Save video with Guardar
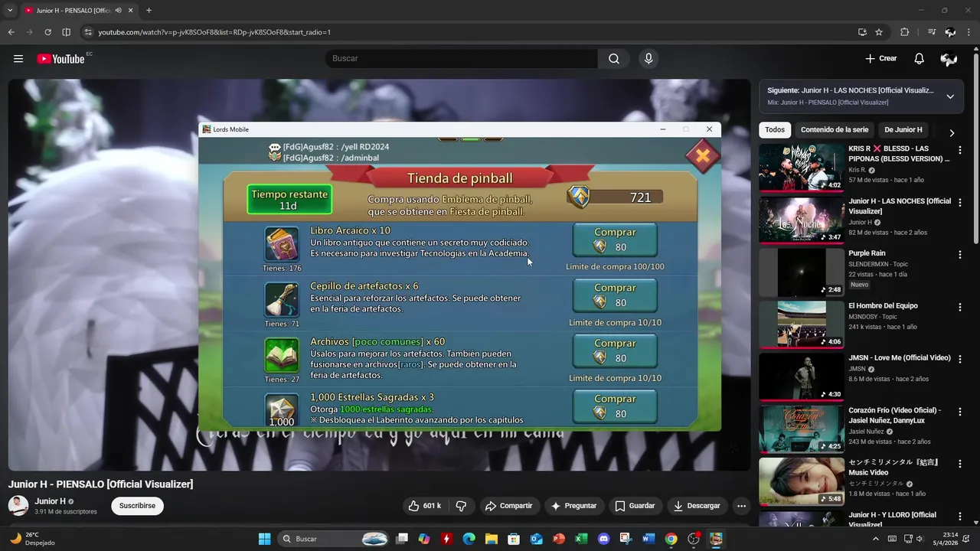The image size is (980, 551). click(635, 506)
